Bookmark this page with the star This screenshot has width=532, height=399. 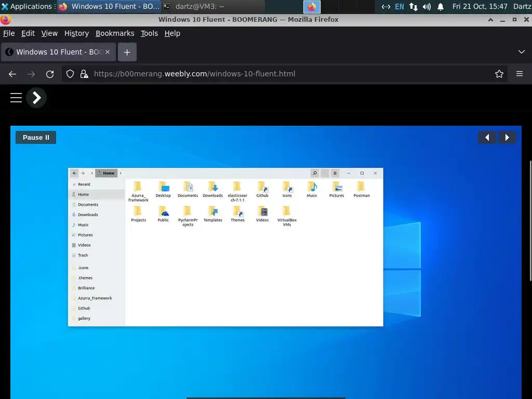coord(499,74)
